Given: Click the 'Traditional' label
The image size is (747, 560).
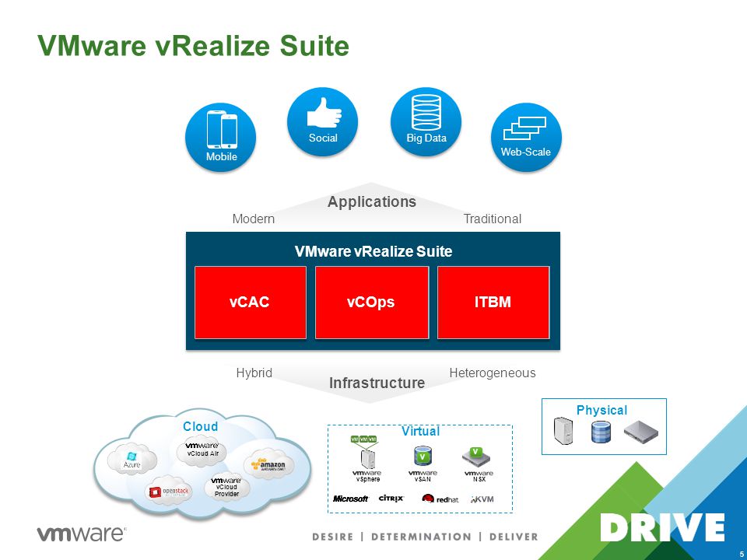Looking at the screenshot, I should tap(493, 219).
